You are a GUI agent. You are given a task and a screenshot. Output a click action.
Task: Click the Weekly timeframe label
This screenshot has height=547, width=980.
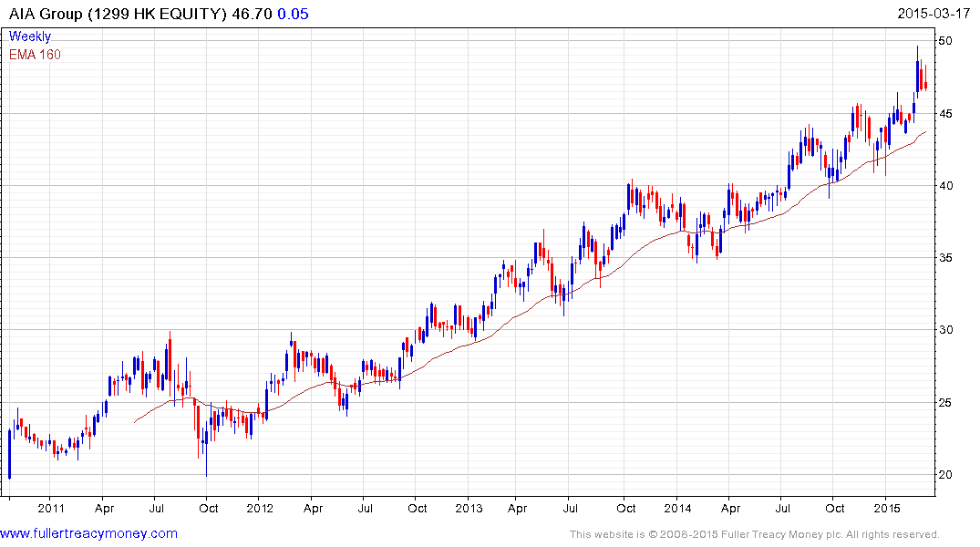(x=30, y=37)
